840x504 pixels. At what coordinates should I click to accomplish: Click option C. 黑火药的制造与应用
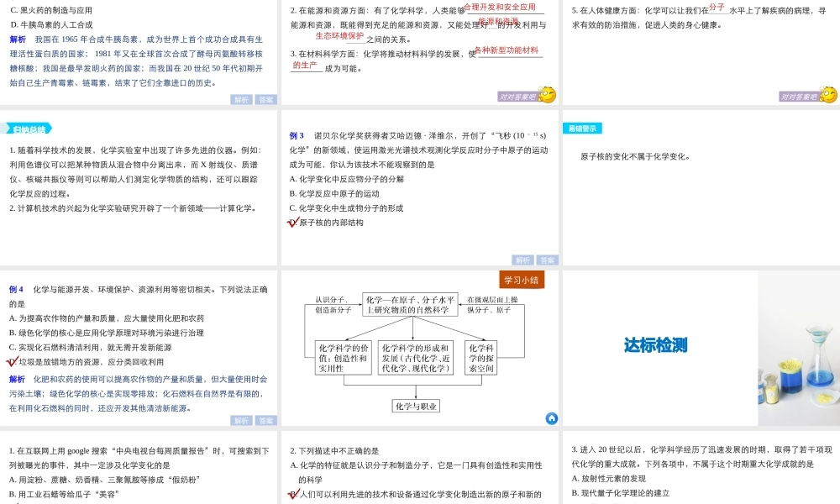click(51, 10)
